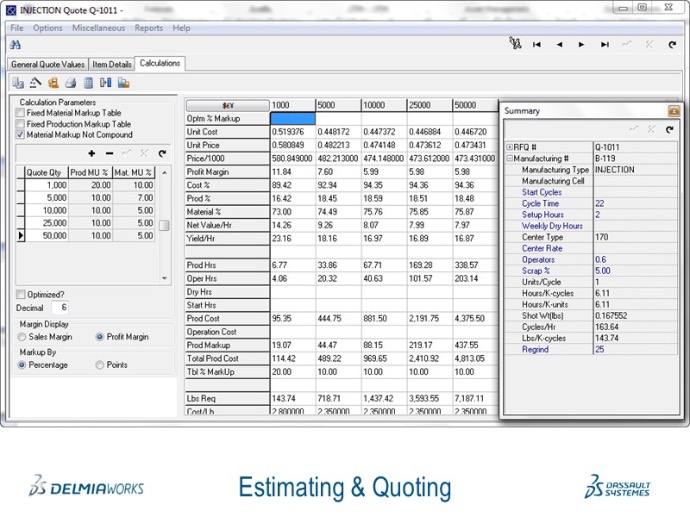690x517 pixels.
Task: Go to the last record
Action: [604, 45]
